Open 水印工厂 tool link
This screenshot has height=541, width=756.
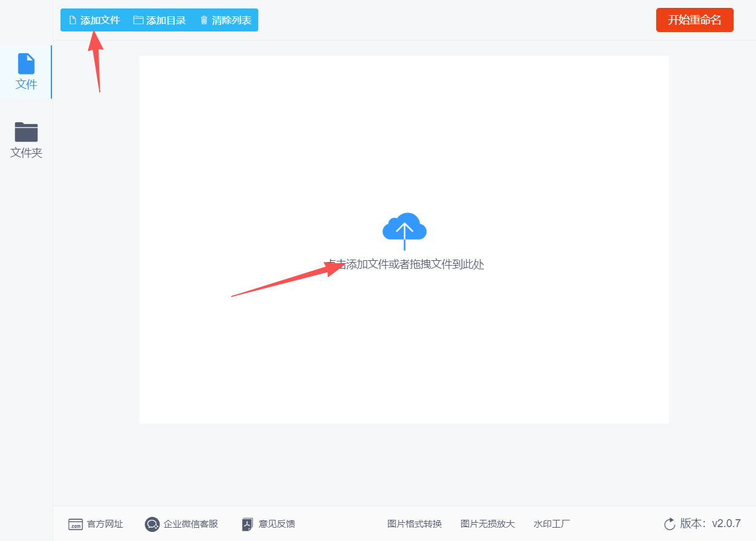(x=552, y=524)
